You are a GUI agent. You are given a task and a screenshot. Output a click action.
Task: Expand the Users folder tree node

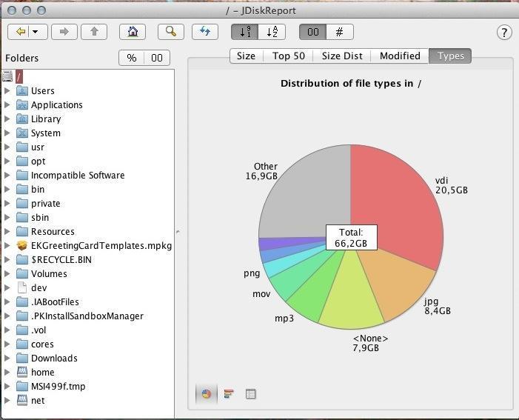pos(7,90)
